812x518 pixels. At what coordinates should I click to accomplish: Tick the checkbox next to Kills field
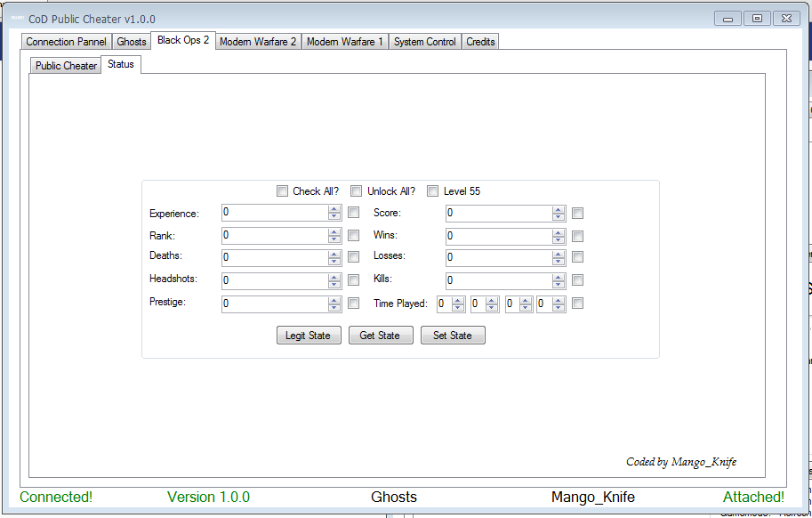(x=577, y=280)
